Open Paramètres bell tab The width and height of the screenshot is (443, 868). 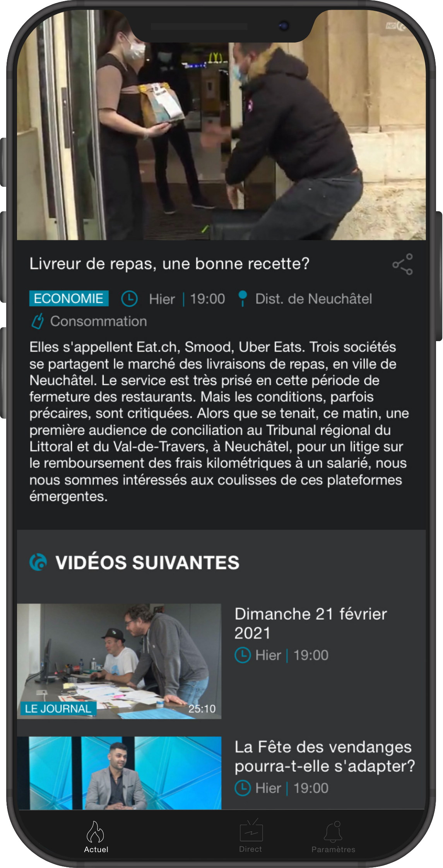point(333,837)
